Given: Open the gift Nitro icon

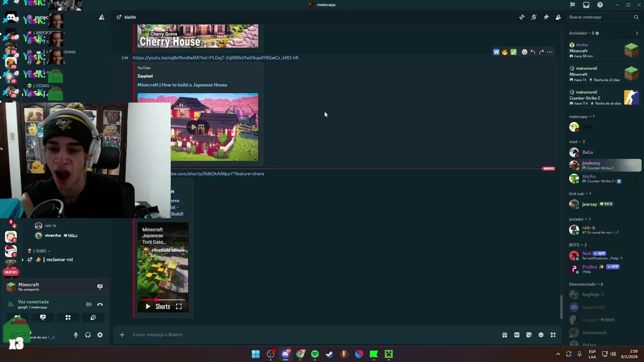Looking at the screenshot, I should click(x=505, y=335).
